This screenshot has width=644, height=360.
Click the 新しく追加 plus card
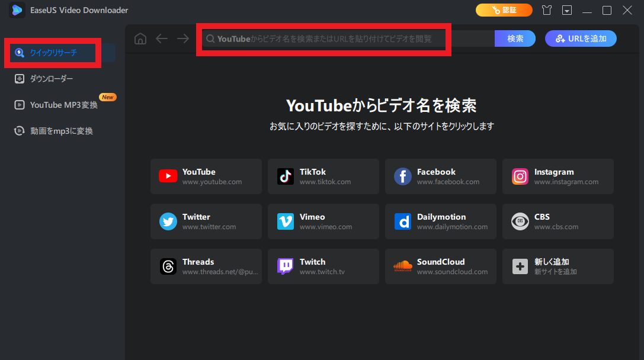pyautogui.click(x=558, y=266)
